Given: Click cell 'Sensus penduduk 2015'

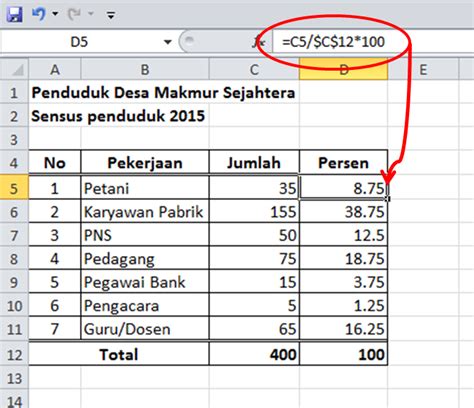Looking at the screenshot, I should [x=118, y=116].
